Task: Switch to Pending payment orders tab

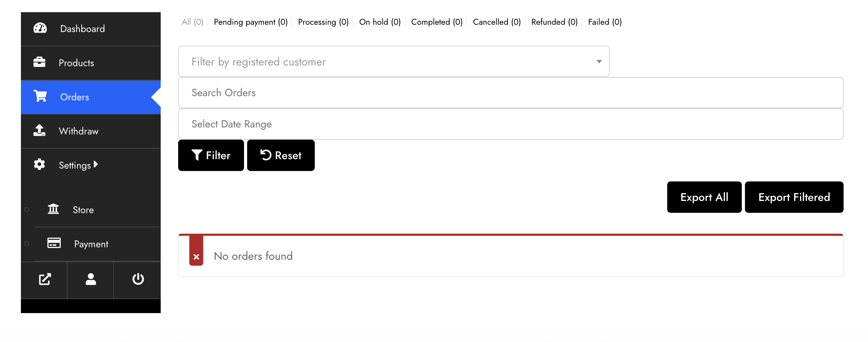Action: pyautogui.click(x=251, y=22)
